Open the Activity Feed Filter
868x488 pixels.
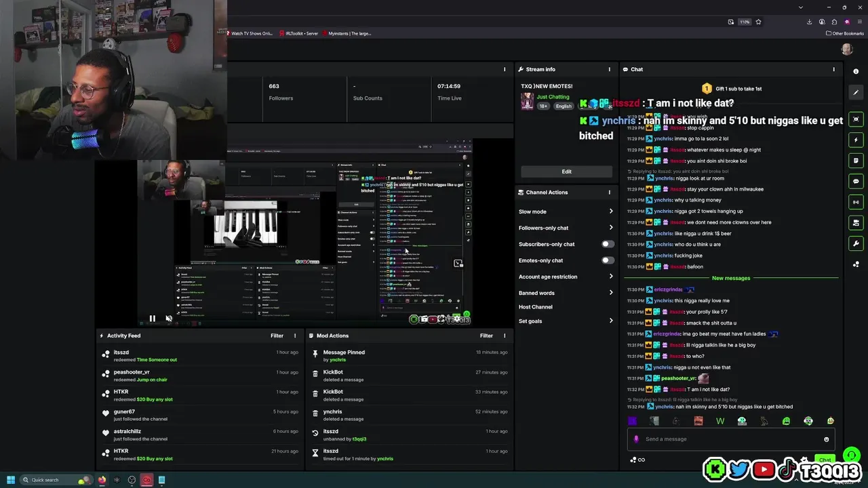click(277, 335)
